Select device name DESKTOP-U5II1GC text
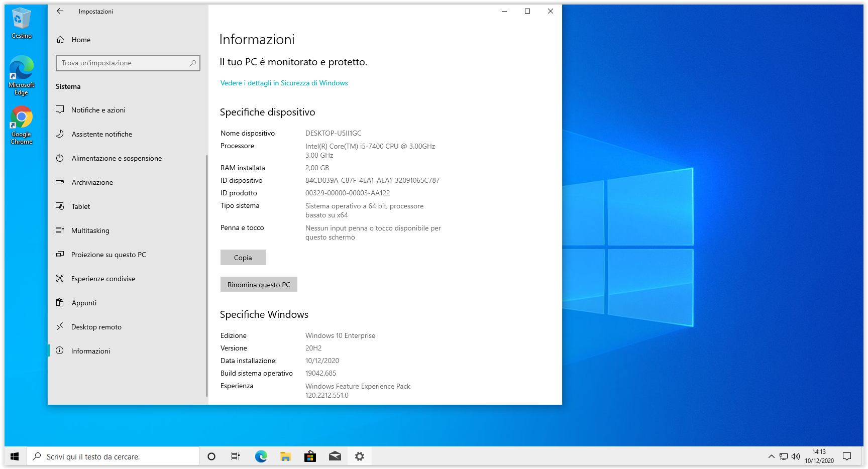The height and width of the screenshot is (469, 868). pos(333,133)
